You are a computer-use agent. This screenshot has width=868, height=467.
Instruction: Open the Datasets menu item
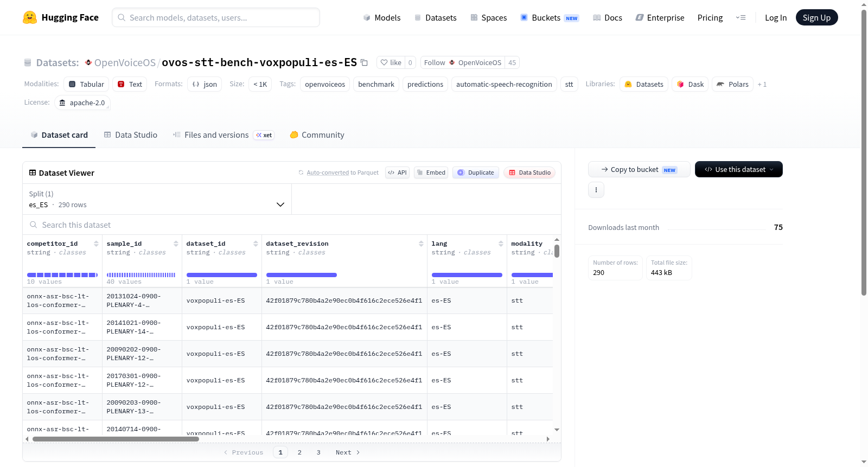(435, 17)
